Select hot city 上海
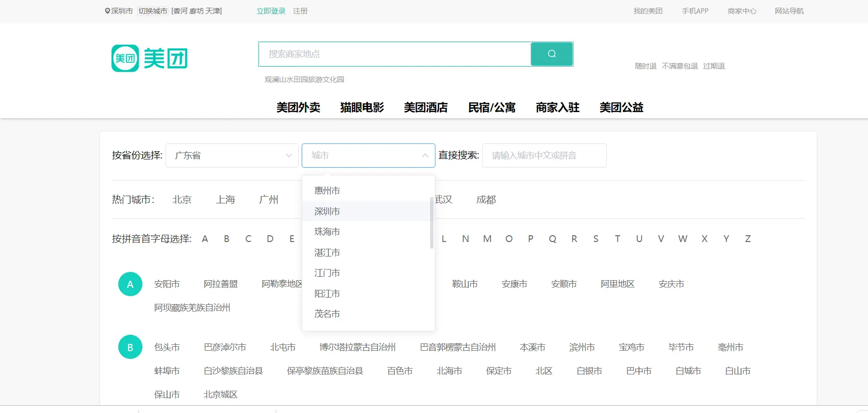868x413 pixels. pyautogui.click(x=225, y=200)
